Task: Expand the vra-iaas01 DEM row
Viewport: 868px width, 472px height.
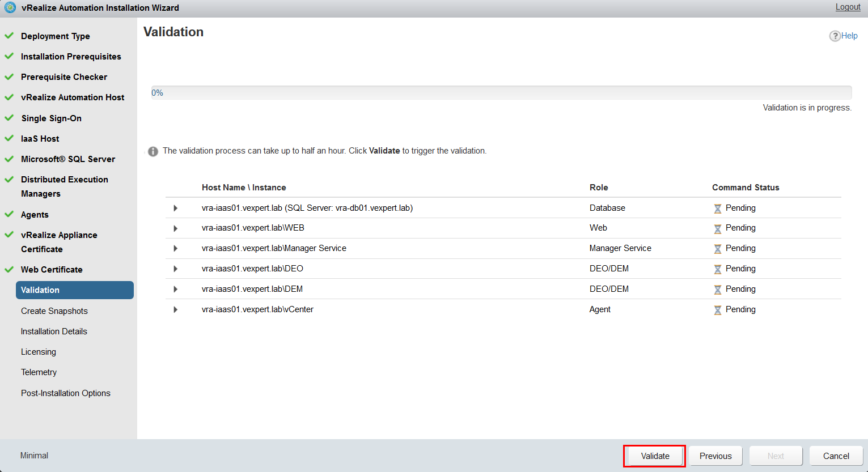Action: [176, 290]
